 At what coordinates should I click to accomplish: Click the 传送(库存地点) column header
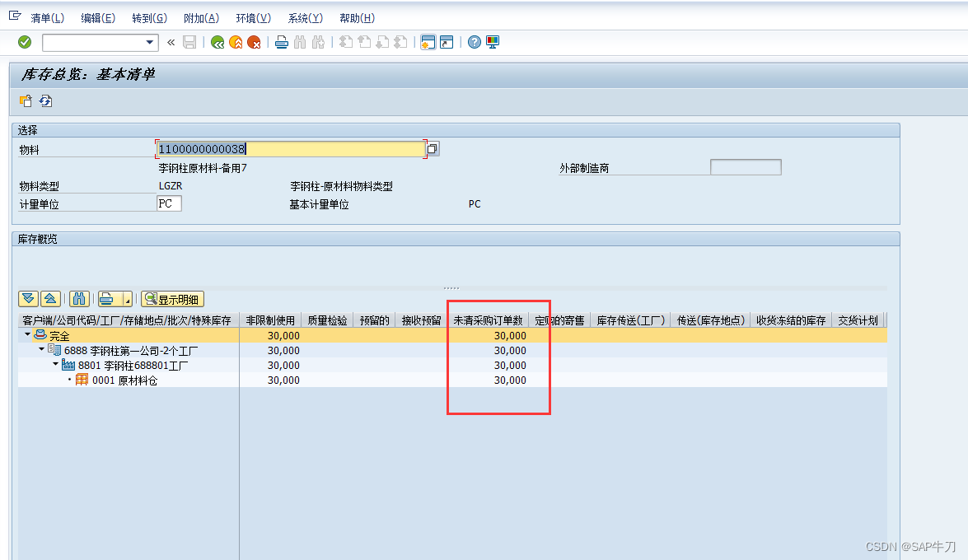coord(711,320)
